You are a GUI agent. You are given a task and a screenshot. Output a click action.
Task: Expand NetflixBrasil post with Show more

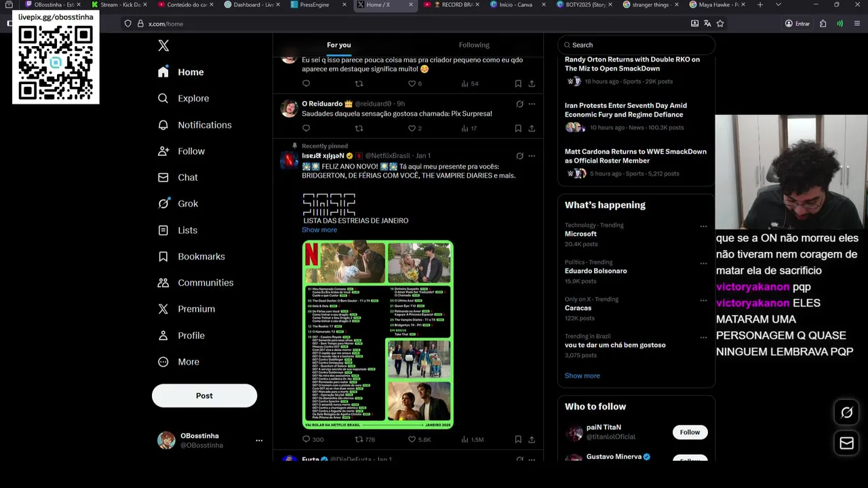click(319, 230)
